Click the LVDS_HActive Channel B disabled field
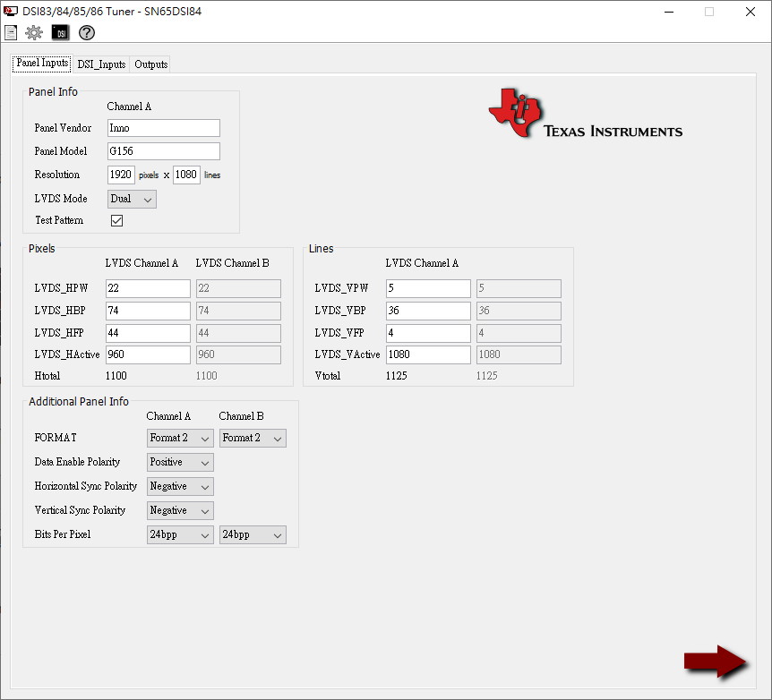Image resolution: width=772 pixels, height=700 pixels. pos(239,354)
